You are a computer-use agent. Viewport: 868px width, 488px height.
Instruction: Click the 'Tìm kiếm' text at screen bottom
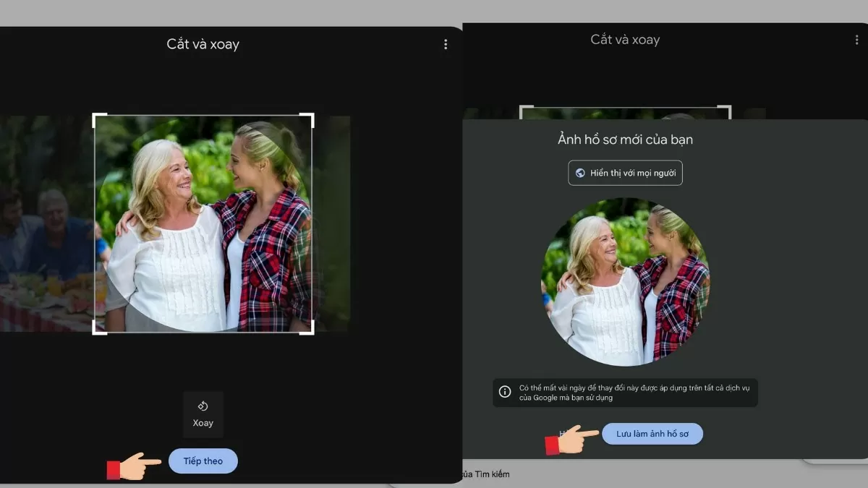493,474
